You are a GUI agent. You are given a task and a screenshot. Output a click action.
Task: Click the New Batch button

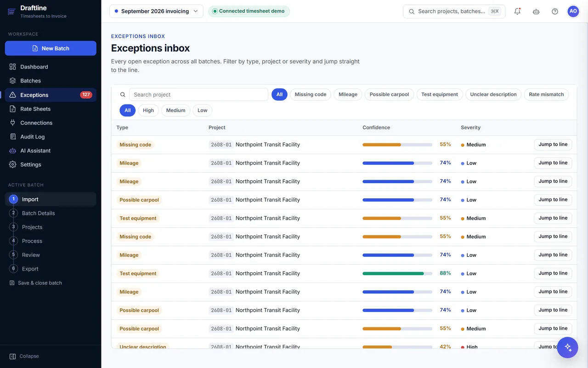tap(51, 48)
